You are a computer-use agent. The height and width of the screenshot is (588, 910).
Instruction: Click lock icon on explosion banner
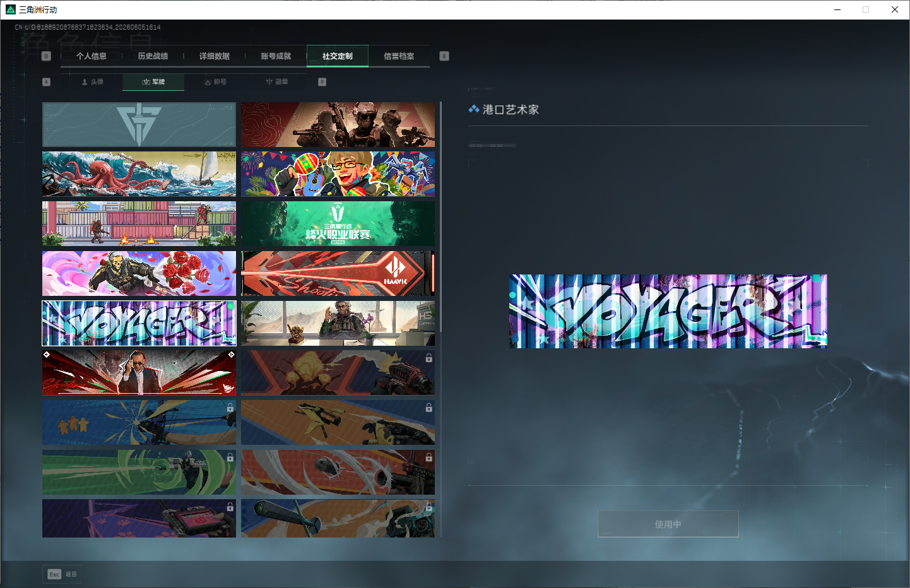point(429,358)
